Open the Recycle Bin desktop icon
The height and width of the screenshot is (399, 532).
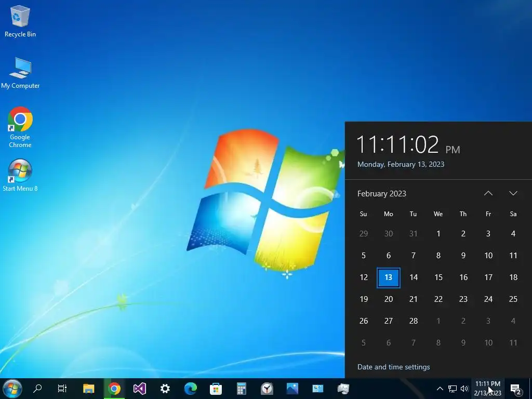pyautogui.click(x=20, y=21)
